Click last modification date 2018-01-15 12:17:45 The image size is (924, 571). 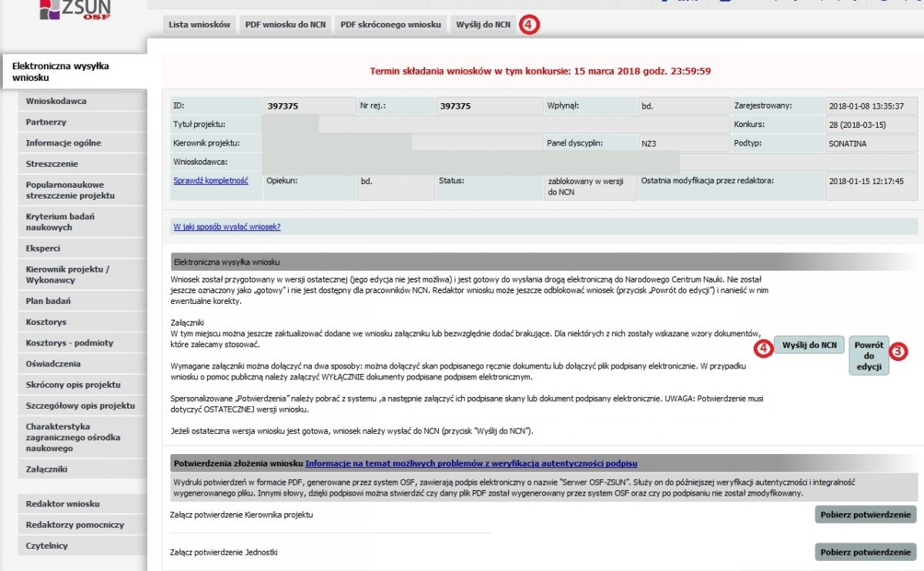[872, 186]
